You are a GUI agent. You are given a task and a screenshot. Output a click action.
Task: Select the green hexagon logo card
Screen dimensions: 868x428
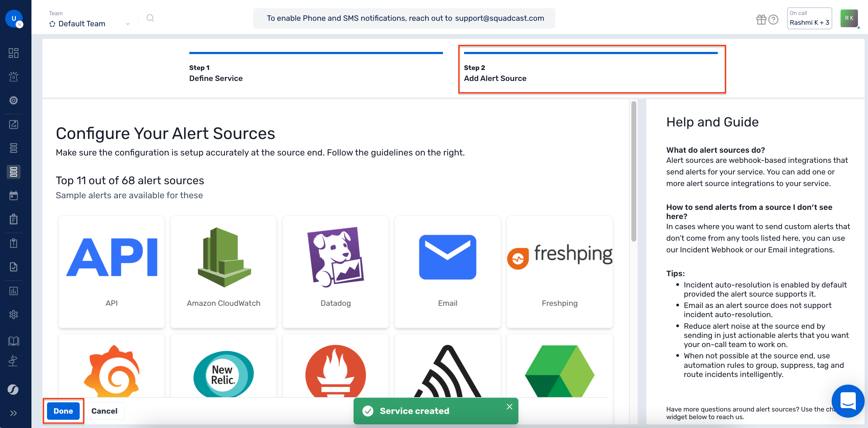[x=560, y=366]
